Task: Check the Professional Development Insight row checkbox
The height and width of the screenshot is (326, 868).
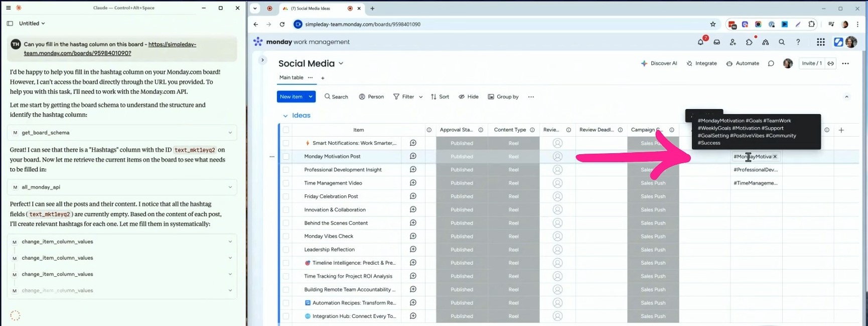Action: [286, 170]
